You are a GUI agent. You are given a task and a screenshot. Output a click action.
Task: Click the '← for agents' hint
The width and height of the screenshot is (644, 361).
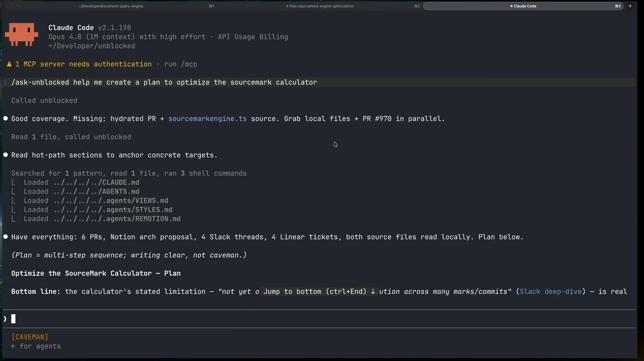click(x=36, y=346)
